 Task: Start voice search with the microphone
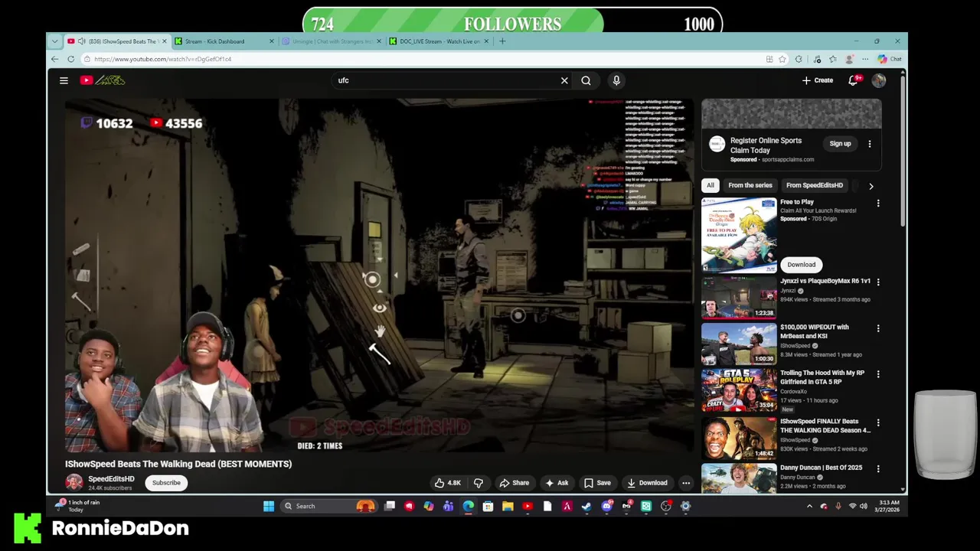[x=616, y=80]
